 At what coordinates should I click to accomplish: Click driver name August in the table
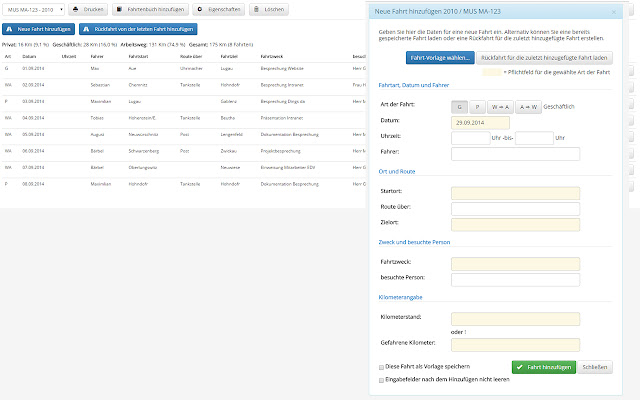(x=98, y=135)
